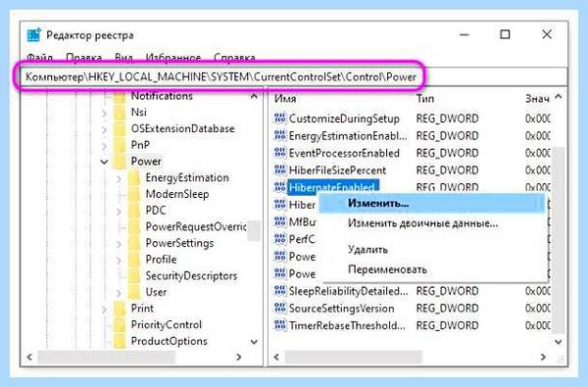
Task: Expand the PDC subkey
Action: coord(119,211)
